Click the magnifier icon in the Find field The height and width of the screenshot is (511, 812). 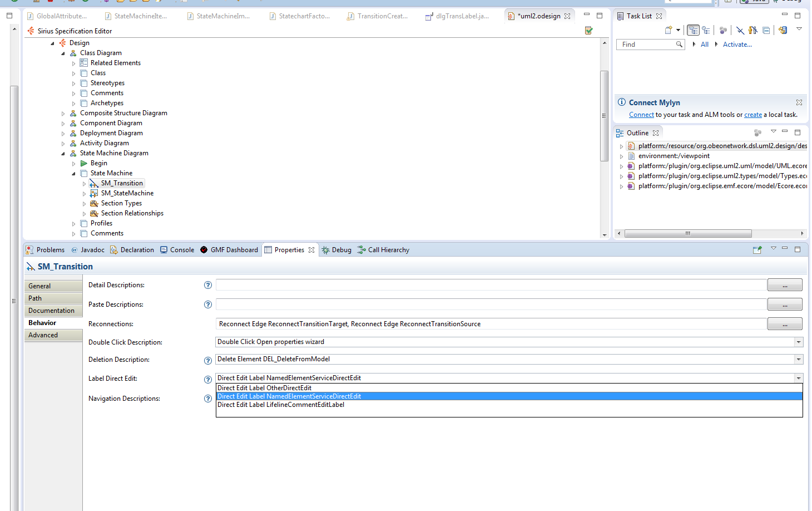[x=679, y=45]
